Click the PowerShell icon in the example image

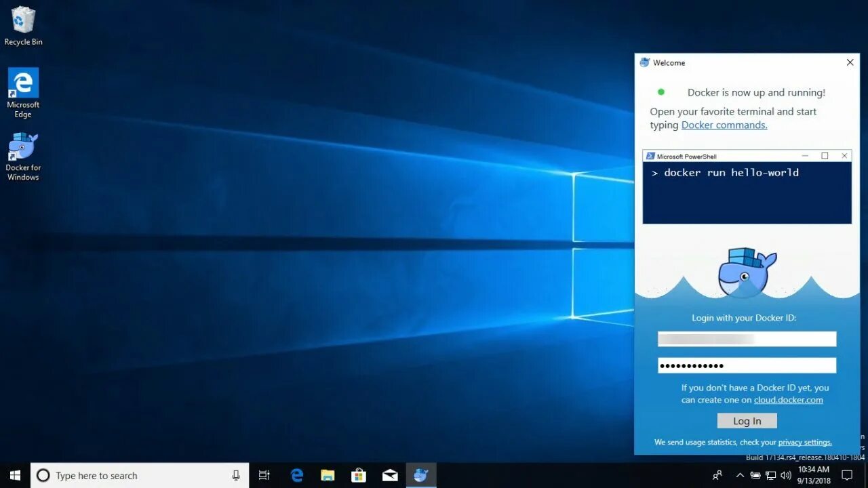point(650,156)
